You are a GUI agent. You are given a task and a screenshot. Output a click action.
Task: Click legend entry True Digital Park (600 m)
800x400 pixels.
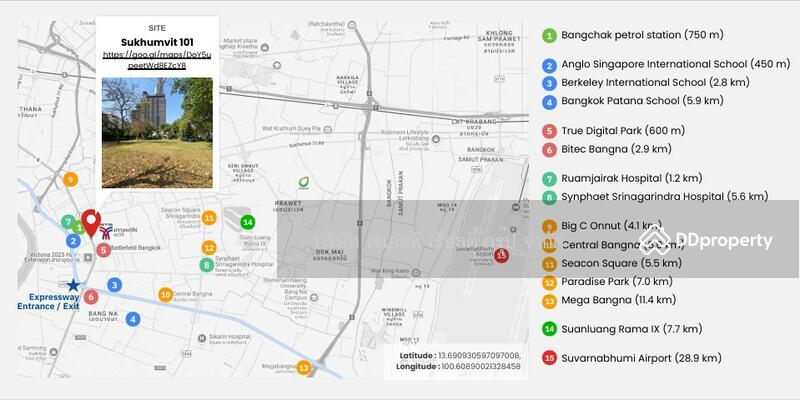(623, 131)
